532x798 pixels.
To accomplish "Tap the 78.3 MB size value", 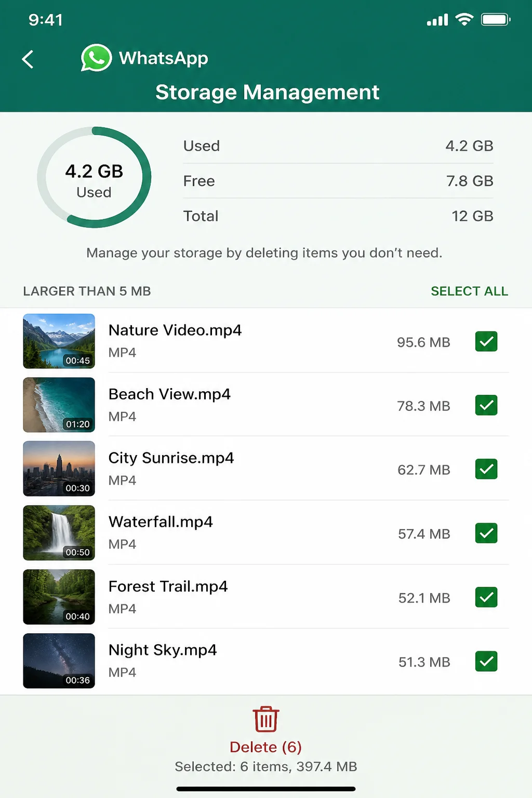I will coord(423,406).
